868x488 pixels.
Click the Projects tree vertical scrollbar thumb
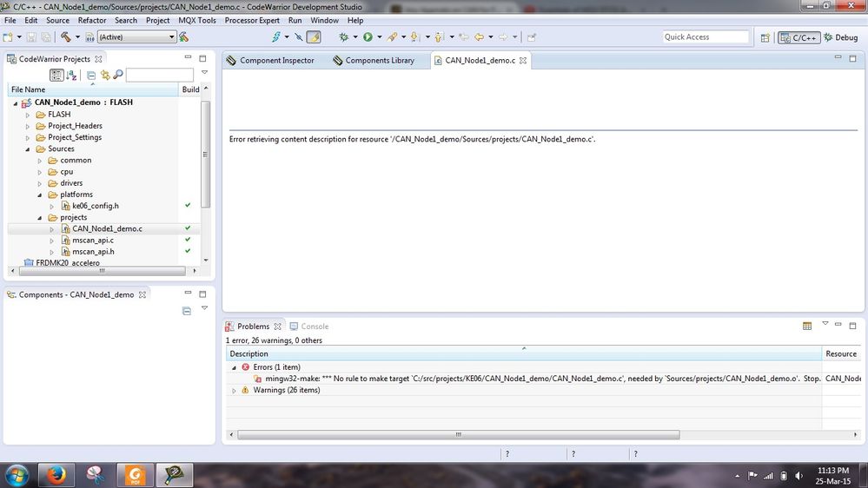pyautogui.click(x=205, y=155)
